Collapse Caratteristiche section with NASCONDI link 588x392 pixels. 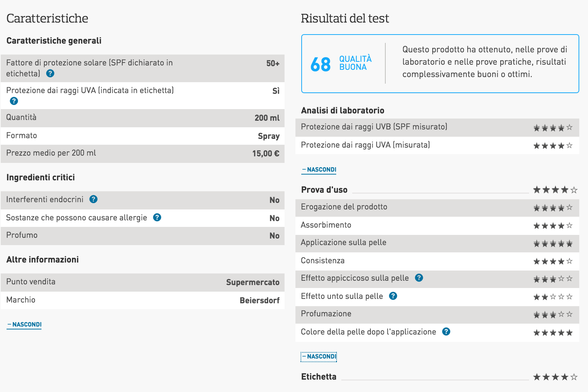24,324
